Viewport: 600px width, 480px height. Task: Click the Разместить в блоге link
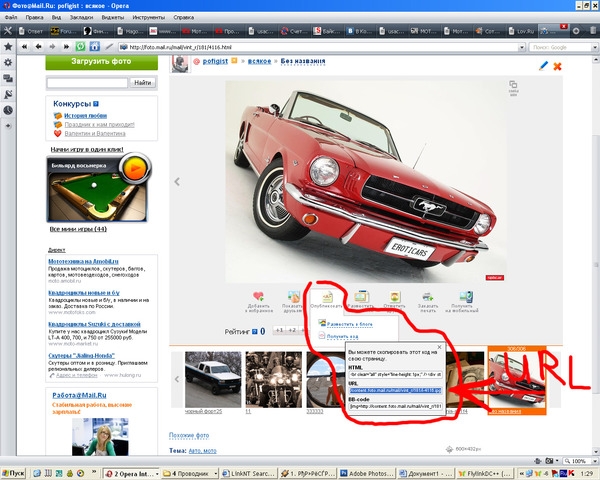(x=350, y=324)
